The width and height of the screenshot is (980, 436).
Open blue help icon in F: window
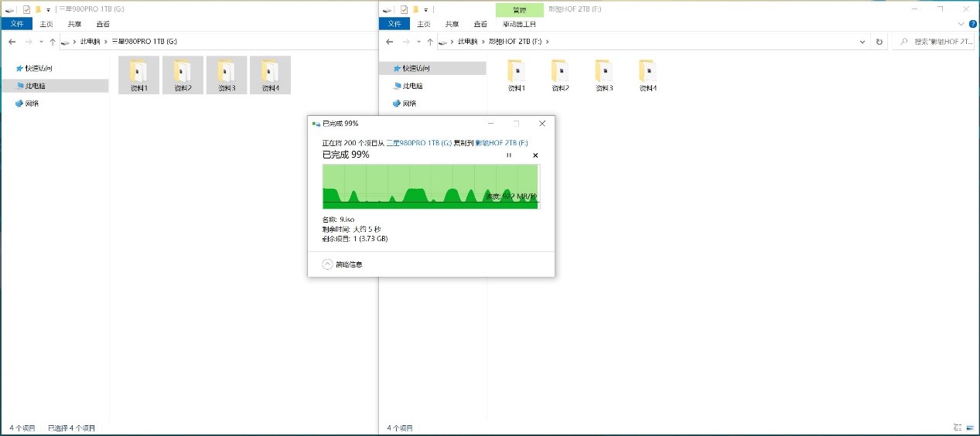coord(971,24)
